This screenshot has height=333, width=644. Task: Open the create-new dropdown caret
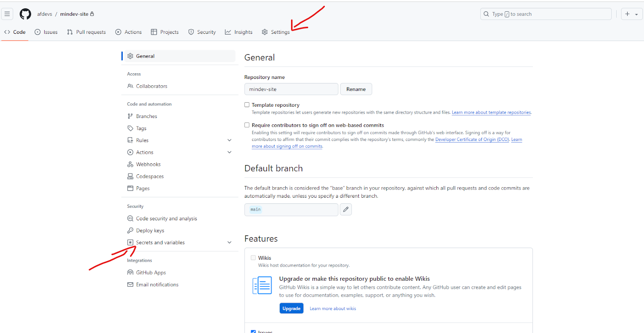coord(636,14)
